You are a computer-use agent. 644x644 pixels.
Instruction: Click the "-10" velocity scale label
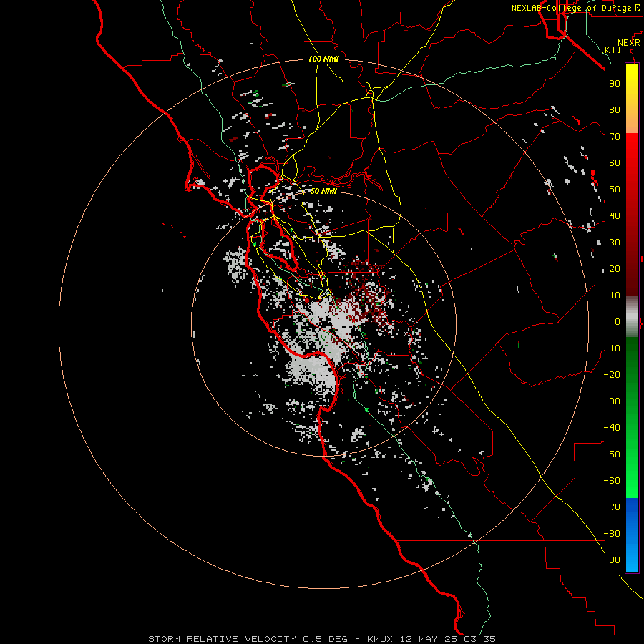(x=612, y=348)
